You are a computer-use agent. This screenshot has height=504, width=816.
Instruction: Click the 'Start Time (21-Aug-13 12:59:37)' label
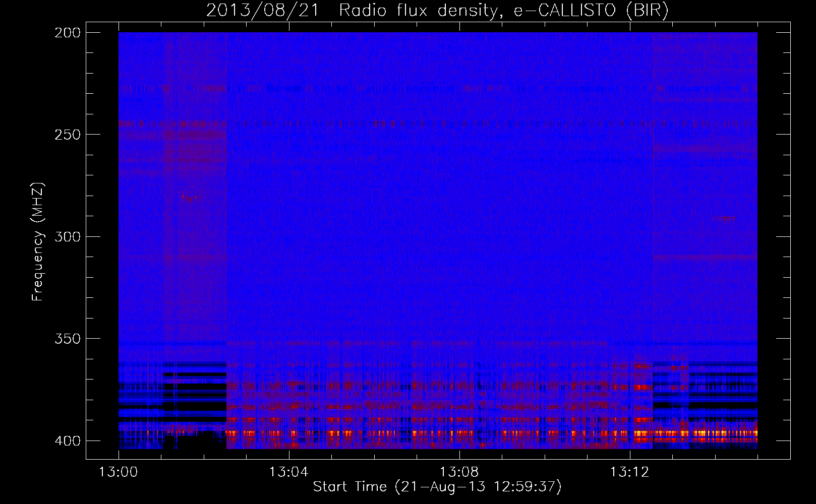tap(437, 487)
